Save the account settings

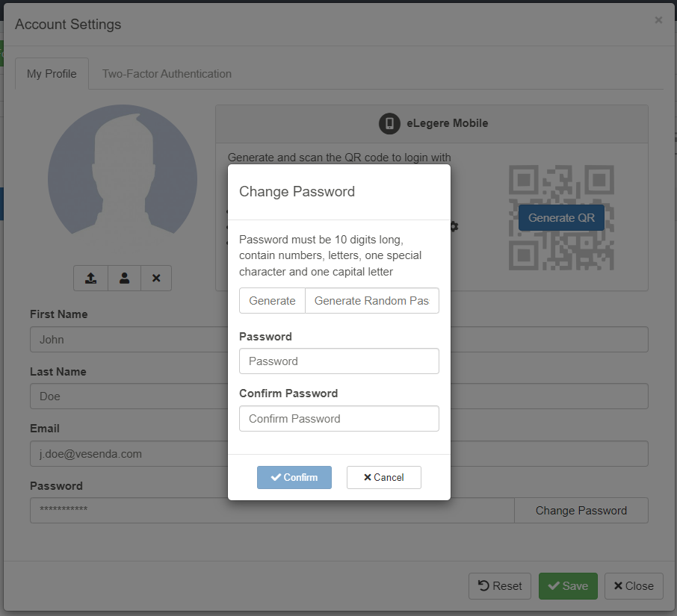coord(568,586)
